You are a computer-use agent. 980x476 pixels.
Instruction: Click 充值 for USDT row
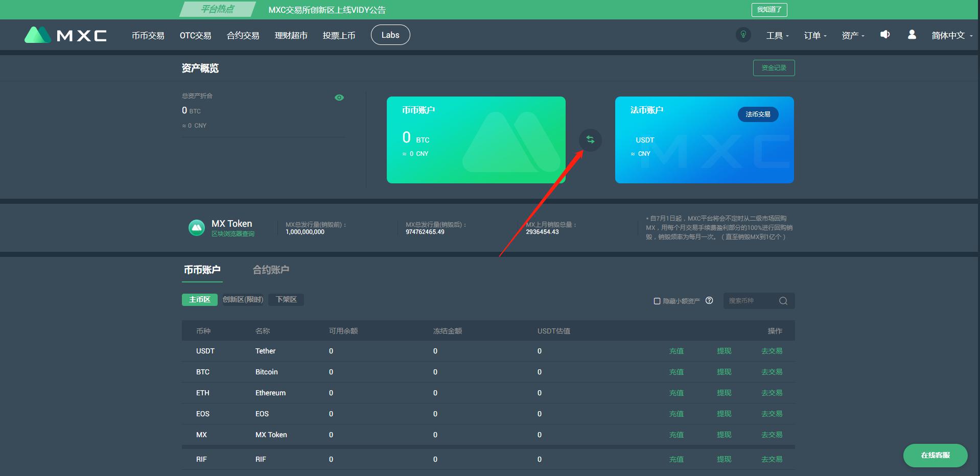point(676,351)
